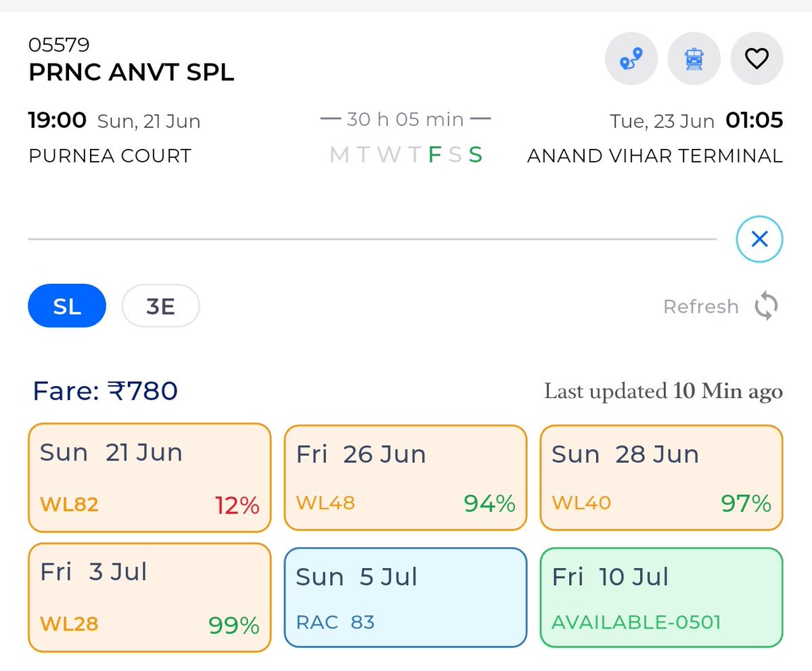The image size is (812, 671).
Task: Add train to favorites with heart icon
Action: [757, 60]
